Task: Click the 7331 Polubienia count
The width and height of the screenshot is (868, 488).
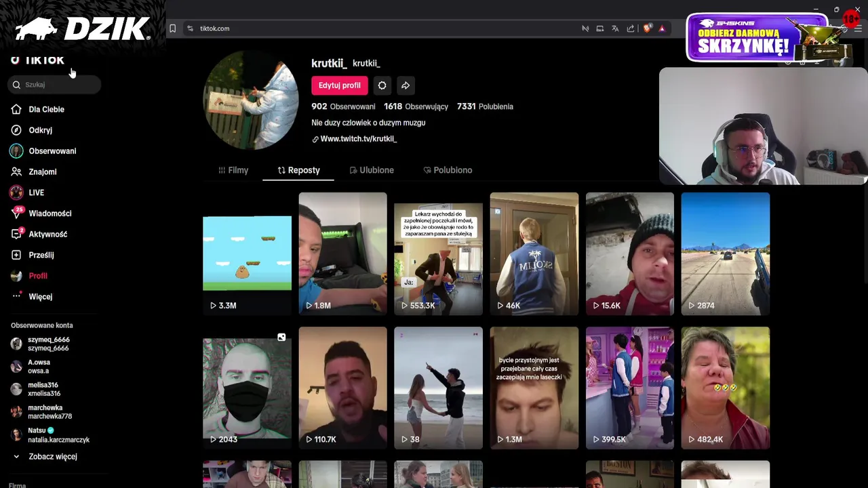Action: tap(485, 106)
